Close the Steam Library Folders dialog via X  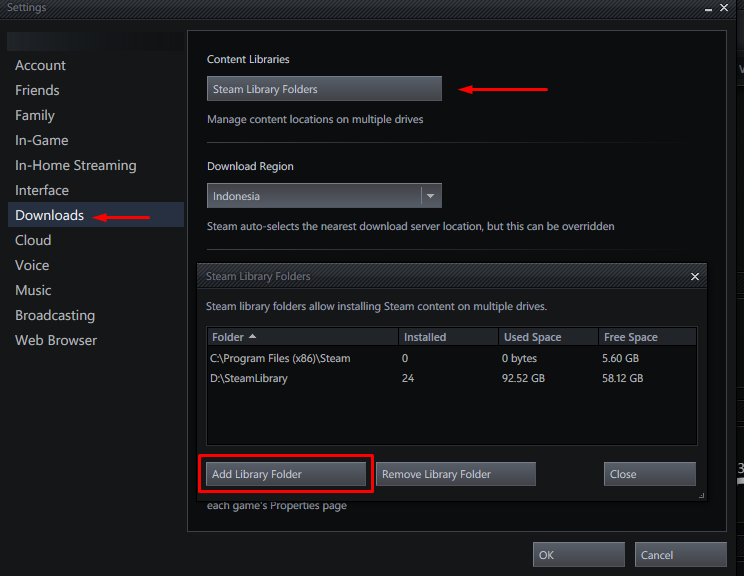pyautogui.click(x=695, y=276)
